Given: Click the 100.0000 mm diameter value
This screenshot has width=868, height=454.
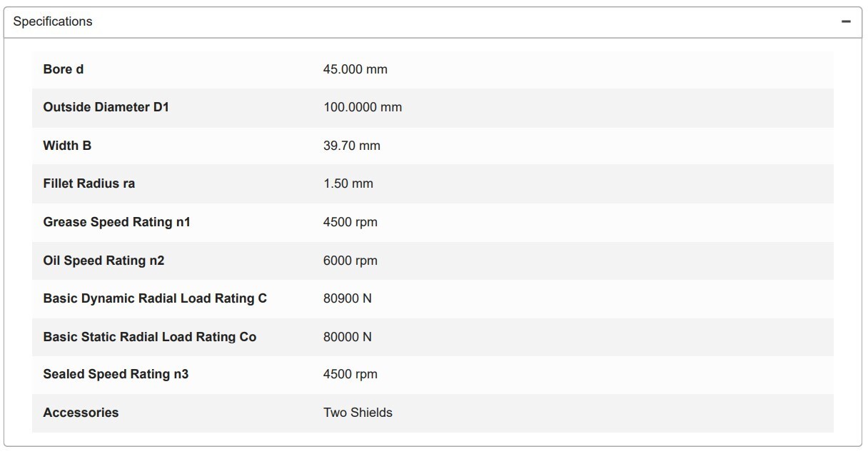Looking at the screenshot, I should (x=363, y=107).
